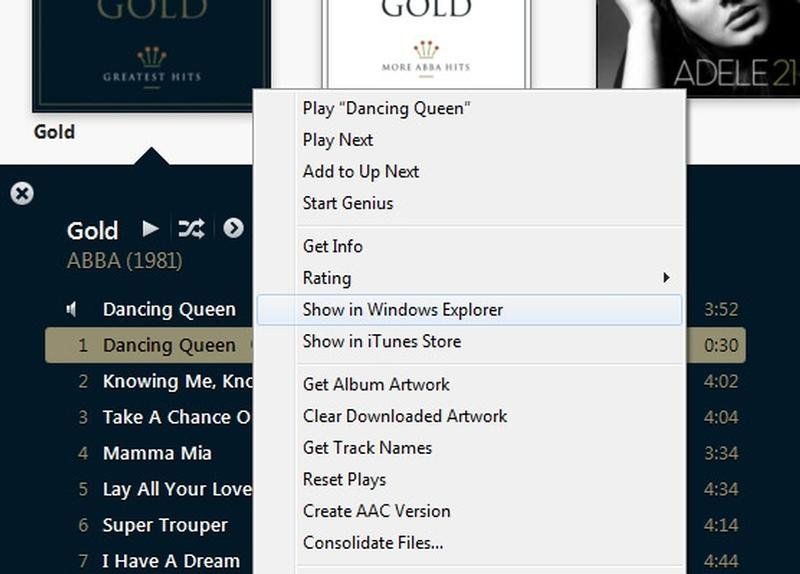Viewport: 800px width, 574px height.
Task: Click the 4:34 track duration
Action: [721, 489]
